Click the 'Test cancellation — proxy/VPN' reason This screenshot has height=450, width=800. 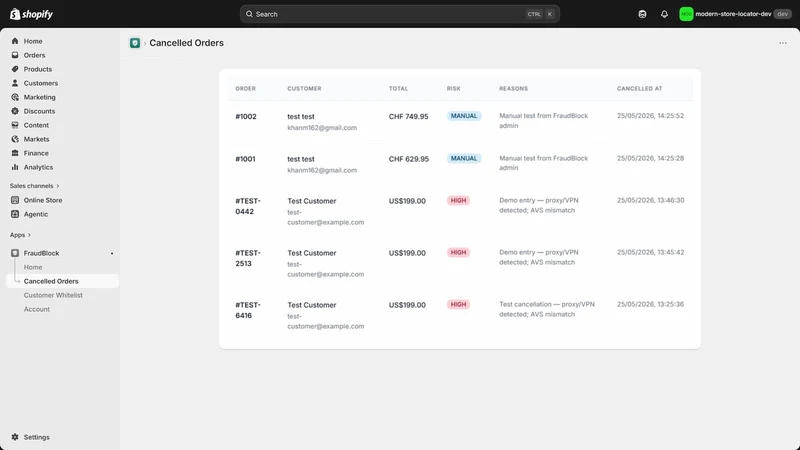pos(547,309)
